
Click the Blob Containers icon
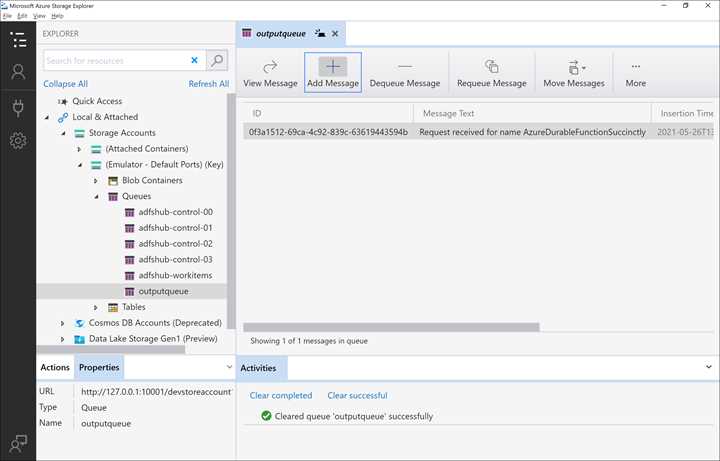coord(112,181)
